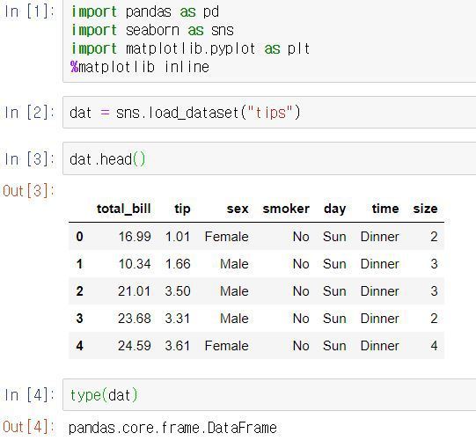The width and height of the screenshot is (476, 448).
Task: Click the sns.load_dataset("tips") code cell
Action: [269, 113]
